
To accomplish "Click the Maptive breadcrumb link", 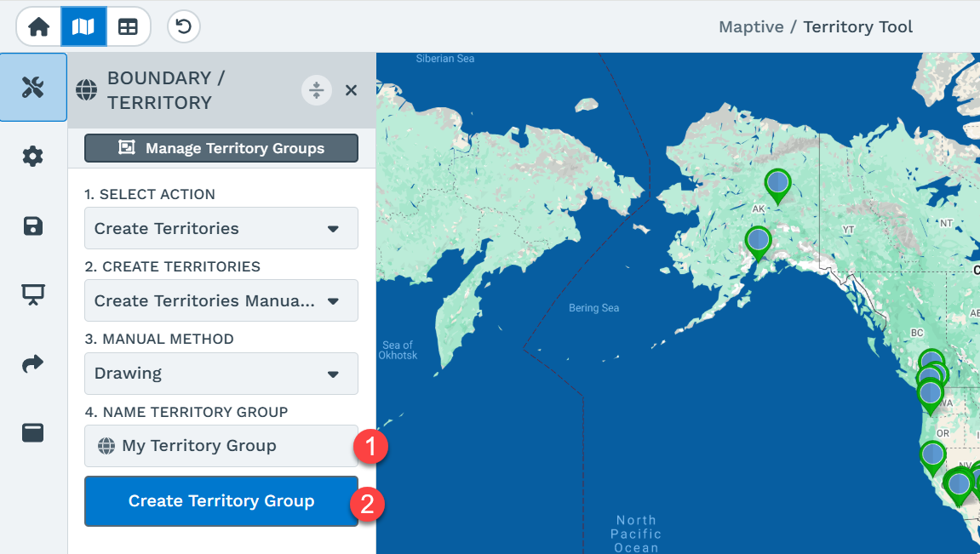I will (x=751, y=27).
